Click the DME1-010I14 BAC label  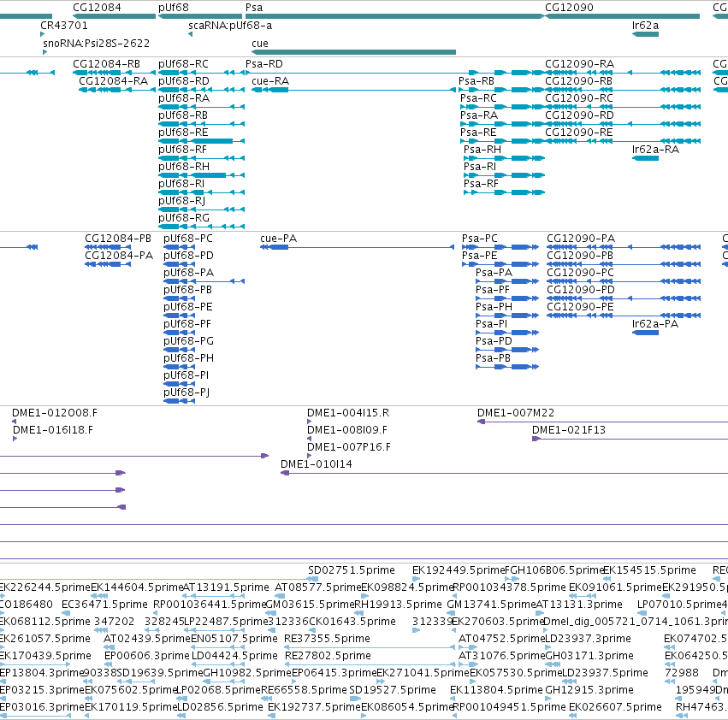pyautogui.click(x=317, y=464)
